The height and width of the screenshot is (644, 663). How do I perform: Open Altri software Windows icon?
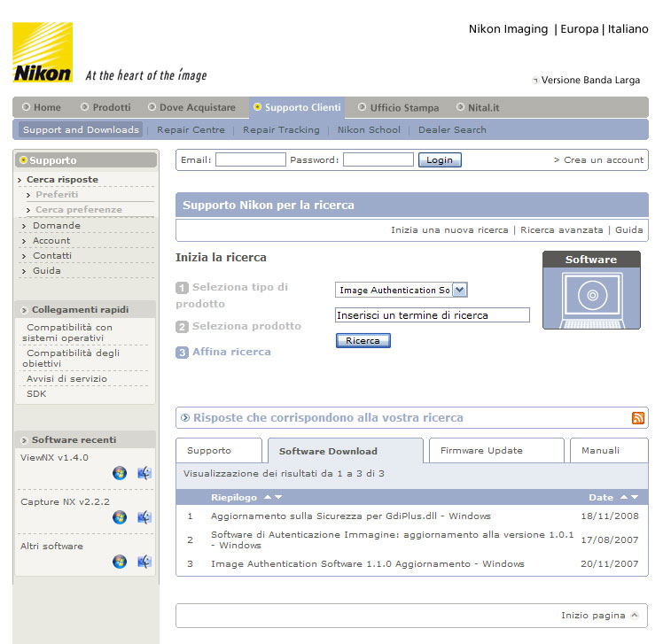click(x=120, y=562)
